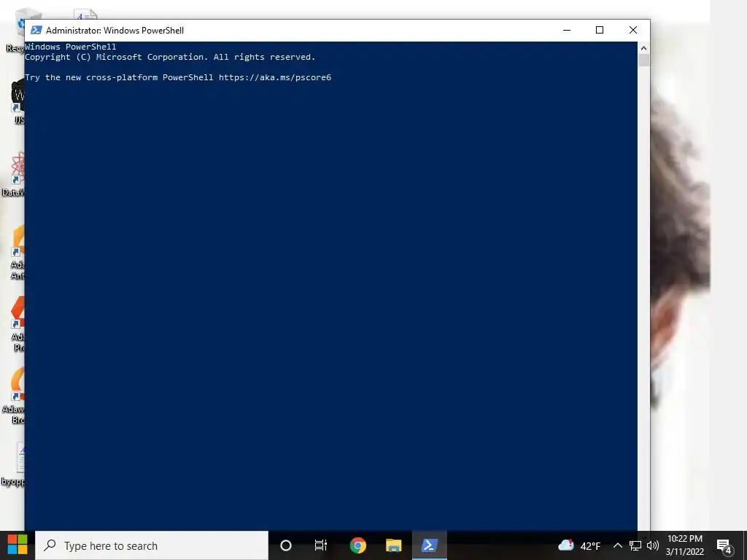Image resolution: width=747 pixels, height=560 pixels.
Task: Open Task View on the taskbar
Action: click(x=321, y=545)
